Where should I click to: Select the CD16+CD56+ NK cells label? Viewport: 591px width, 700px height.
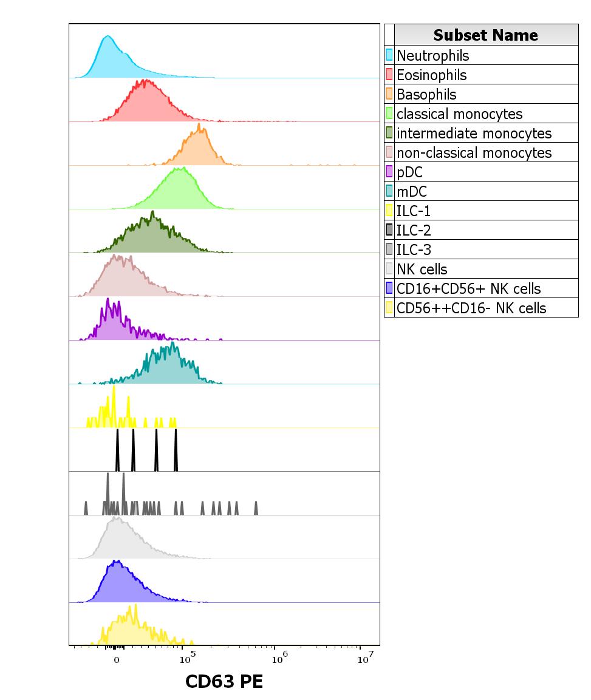(x=468, y=288)
